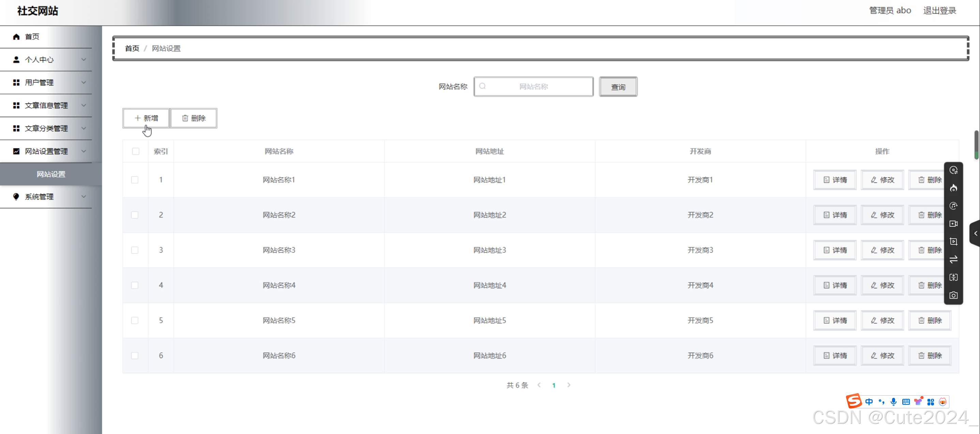This screenshot has height=434, width=980.
Task: Click the 新增 button
Action: pos(146,118)
